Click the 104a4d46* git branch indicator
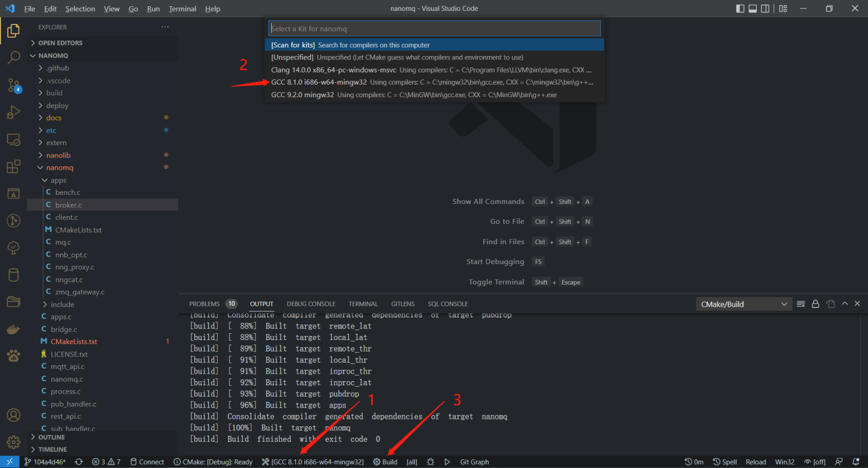 click(45, 462)
